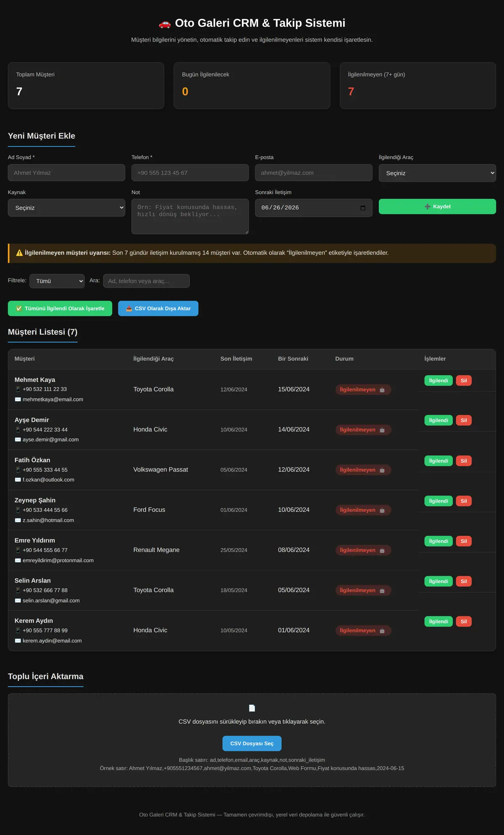Image resolution: width=504 pixels, height=835 pixels.
Task: Click the Ara search box
Action: point(146,281)
